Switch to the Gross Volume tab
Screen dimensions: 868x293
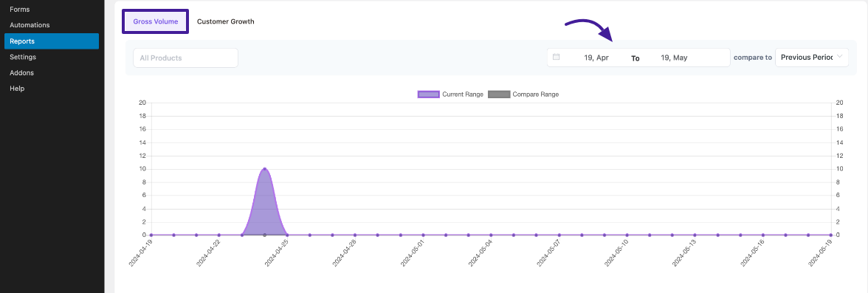coord(156,21)
